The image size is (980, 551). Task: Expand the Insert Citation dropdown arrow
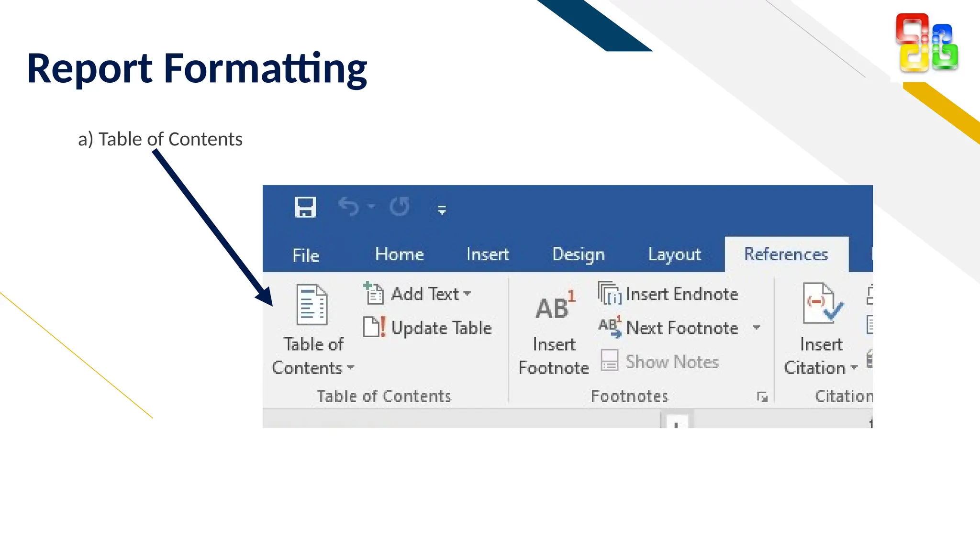(854, 367)
